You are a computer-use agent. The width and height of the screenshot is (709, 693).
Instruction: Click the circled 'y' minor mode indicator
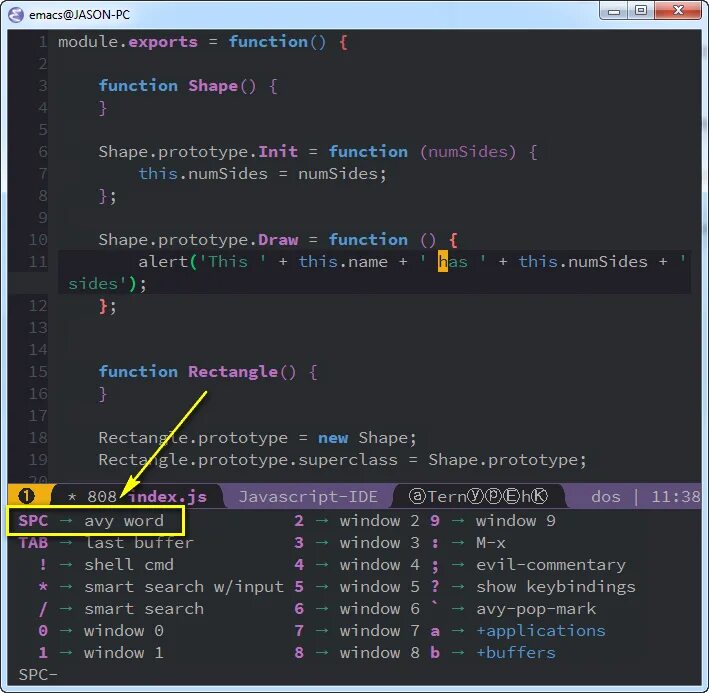pyautogui.click(x=474, y=496)
